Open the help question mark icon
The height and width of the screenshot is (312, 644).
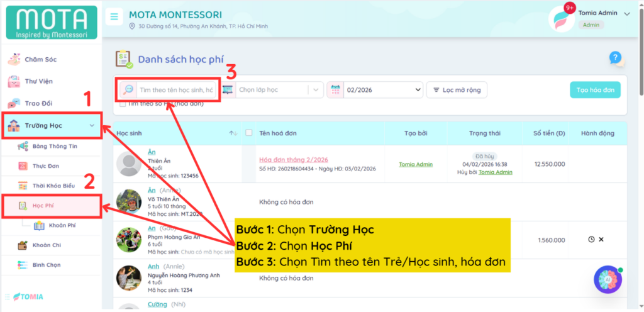[616, 58]
